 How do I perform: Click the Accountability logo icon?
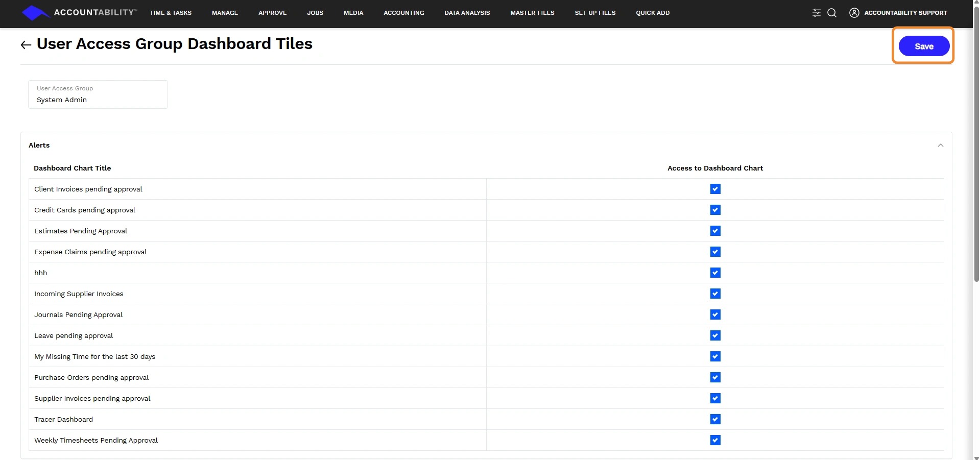[x=34, y=13]
